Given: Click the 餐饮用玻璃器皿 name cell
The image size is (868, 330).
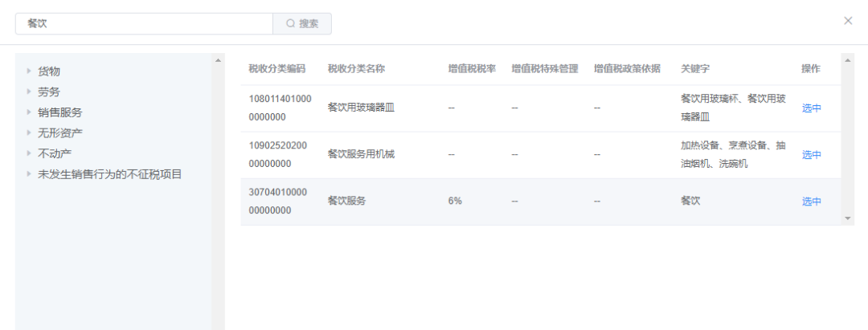Looking at the screenshot, I should pos(360,108).
